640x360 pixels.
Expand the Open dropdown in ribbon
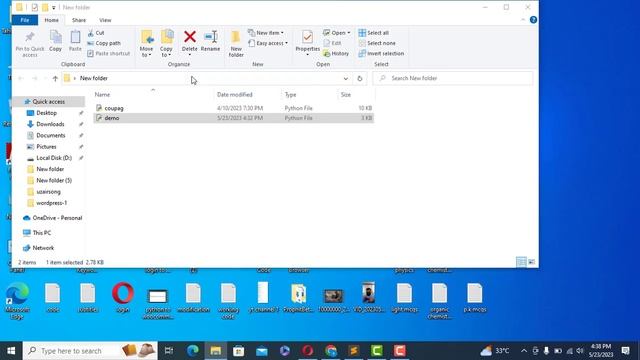tap(337, 33)
